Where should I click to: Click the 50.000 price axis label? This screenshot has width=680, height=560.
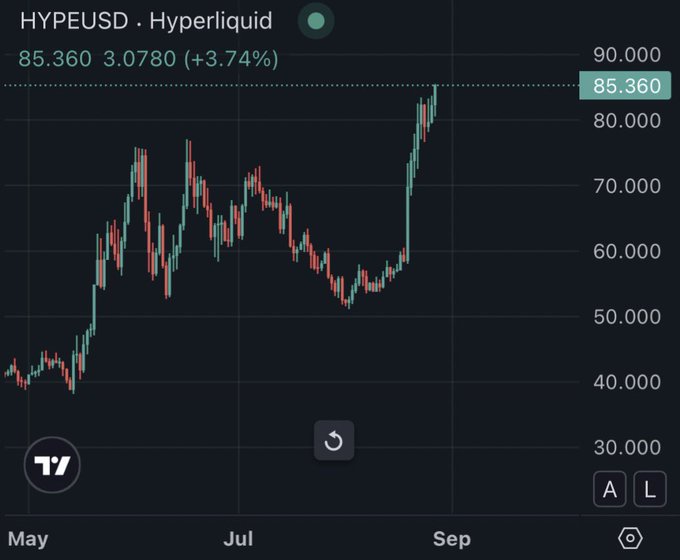pyautogui.click(x=627, y=317)
